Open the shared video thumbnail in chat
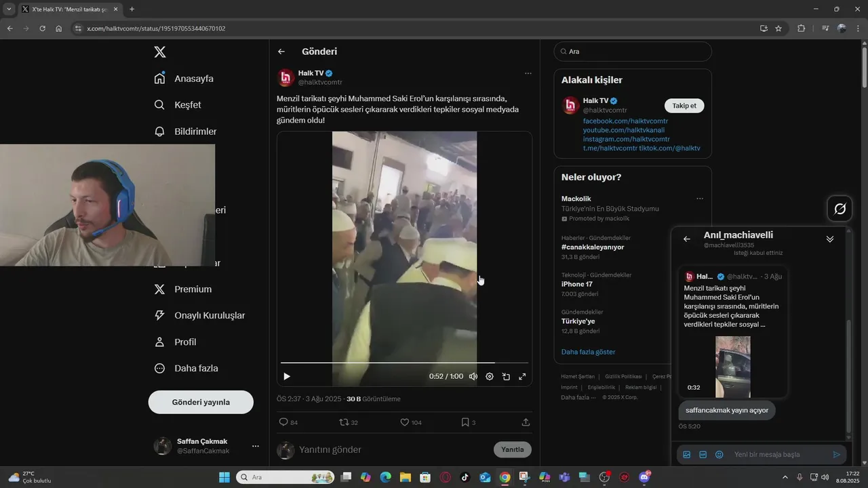Screen dimensions: 868x488 pos(732,367)
